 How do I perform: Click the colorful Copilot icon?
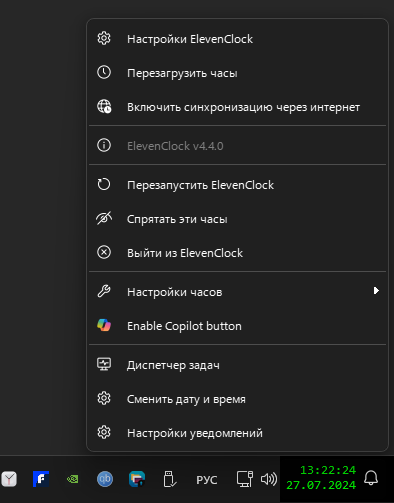104,325
